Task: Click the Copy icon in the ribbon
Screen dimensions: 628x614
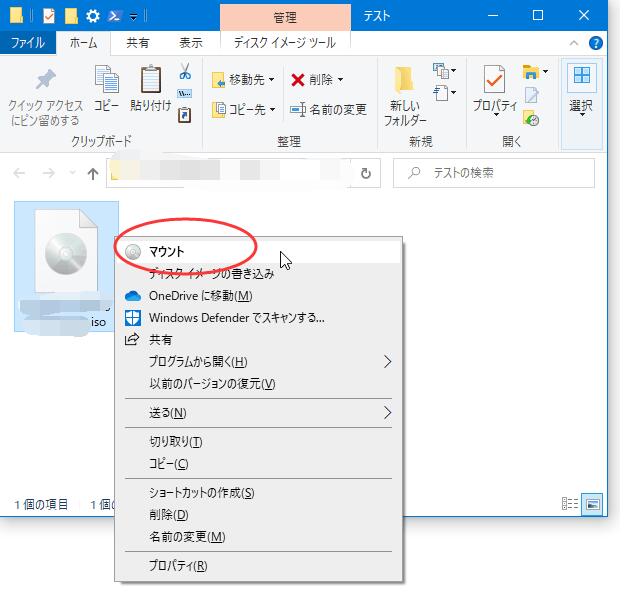Action: pyautogui.click(x=106, y=82)
